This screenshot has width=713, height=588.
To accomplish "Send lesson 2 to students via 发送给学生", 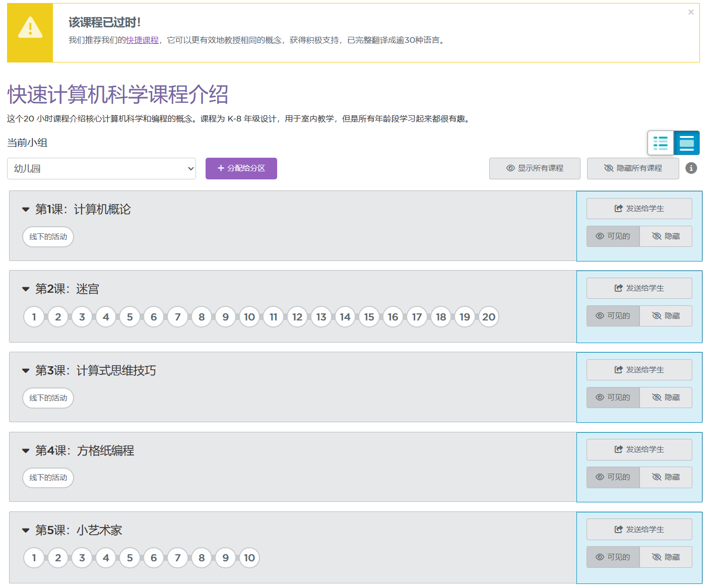I will (x=639, y=288).
